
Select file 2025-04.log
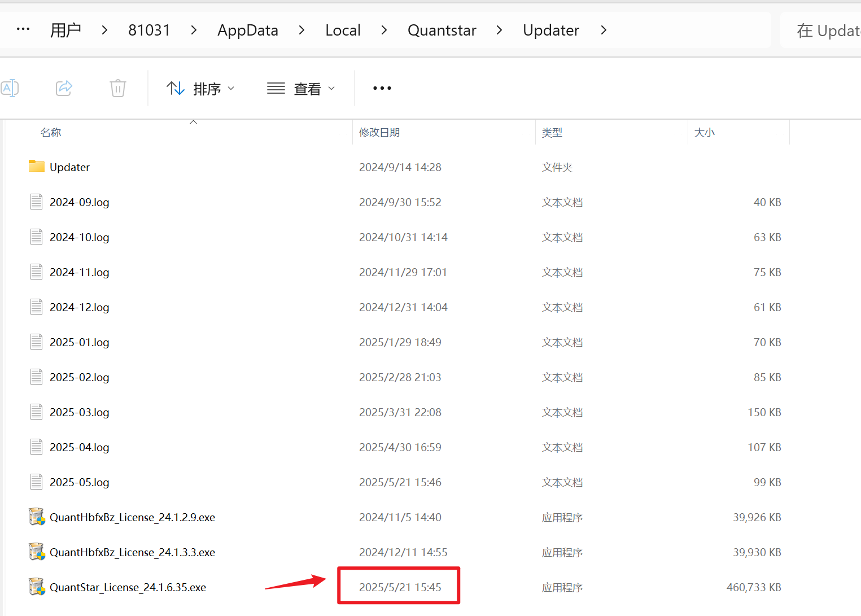point(80,447)
